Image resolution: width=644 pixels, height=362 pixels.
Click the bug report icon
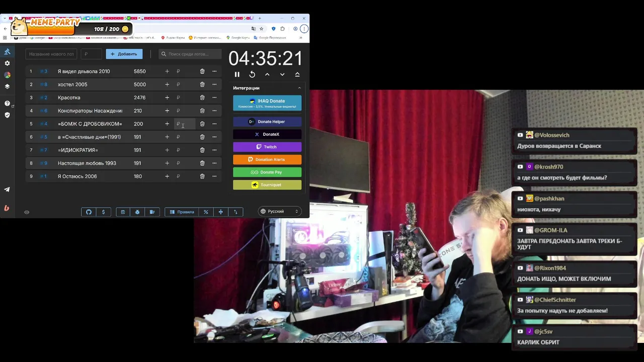coord(137,212)
